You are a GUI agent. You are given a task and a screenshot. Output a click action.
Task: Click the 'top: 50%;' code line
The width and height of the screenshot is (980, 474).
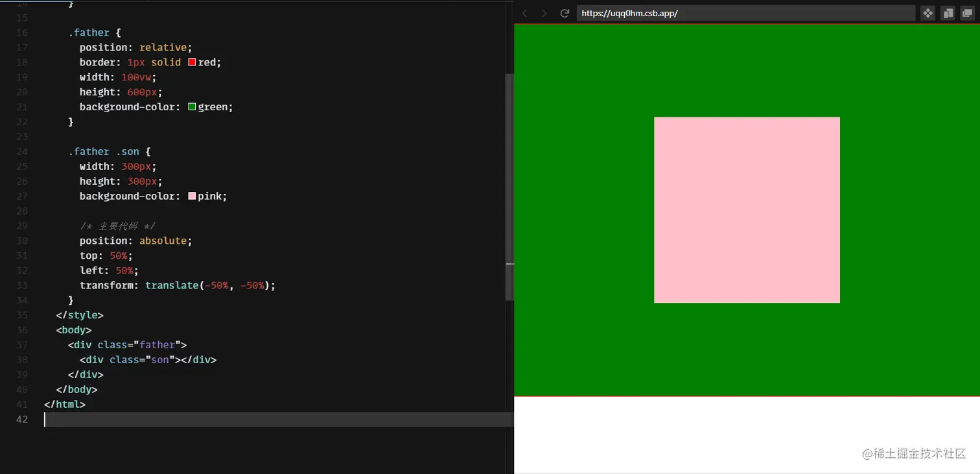(x=106, y=255)
